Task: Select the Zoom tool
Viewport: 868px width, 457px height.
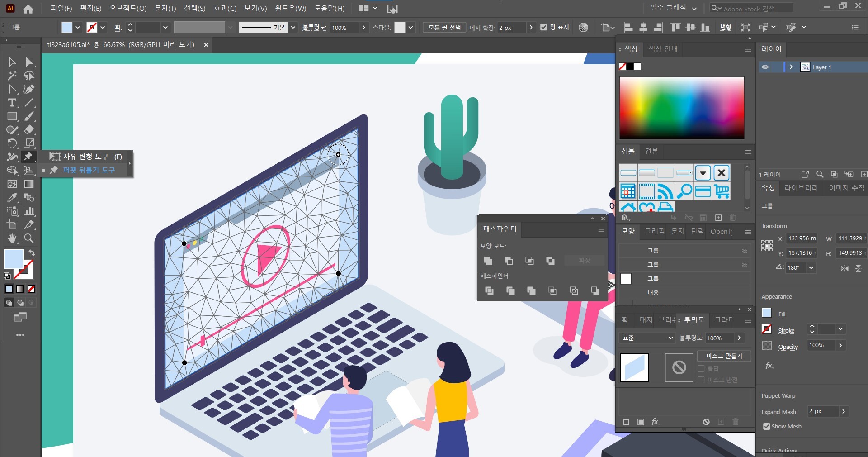Action: (29, 238)
